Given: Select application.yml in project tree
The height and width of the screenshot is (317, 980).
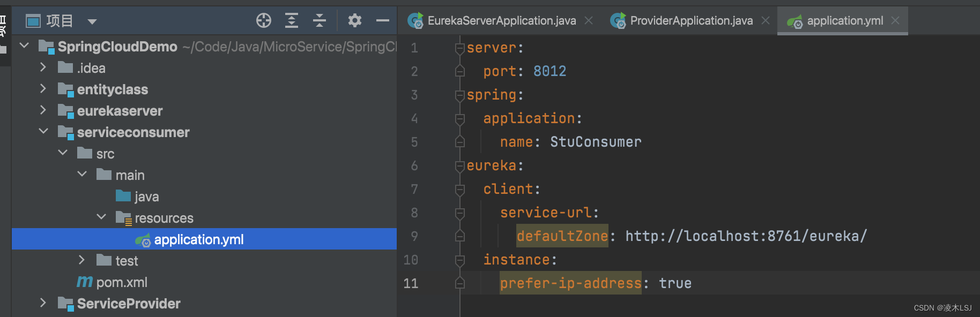Looking at the screenshot, I should click(204, 239).
